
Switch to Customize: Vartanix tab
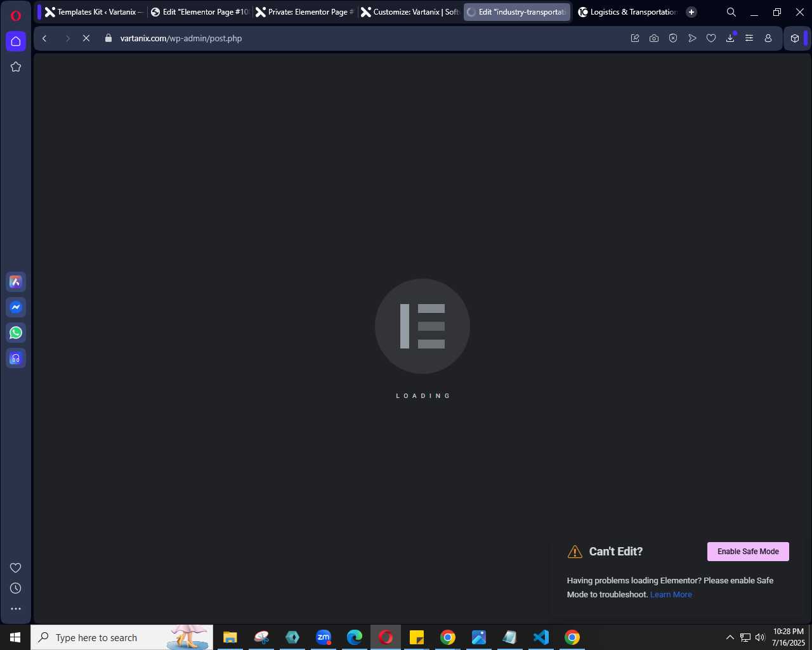[410, 12]
